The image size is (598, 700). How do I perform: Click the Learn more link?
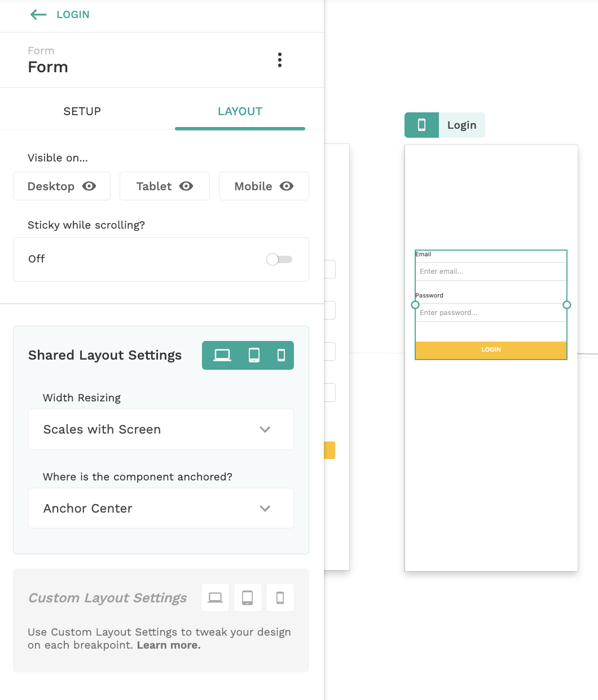[x=169, y=645]
